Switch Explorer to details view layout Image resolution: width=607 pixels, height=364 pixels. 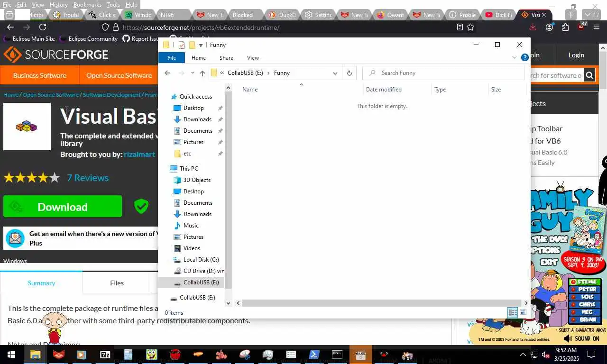coord(513,312)
